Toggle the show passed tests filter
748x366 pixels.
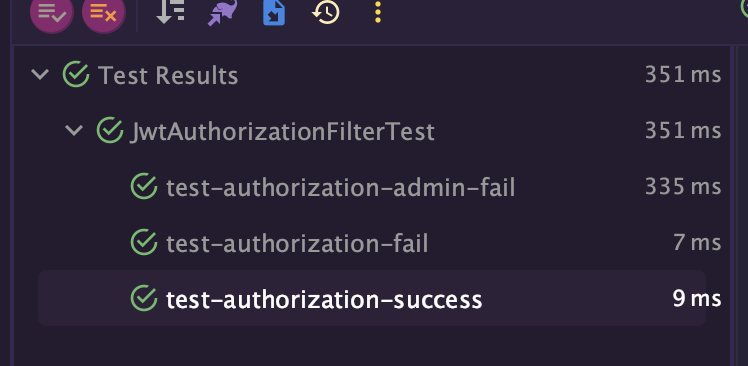[52, 12]
